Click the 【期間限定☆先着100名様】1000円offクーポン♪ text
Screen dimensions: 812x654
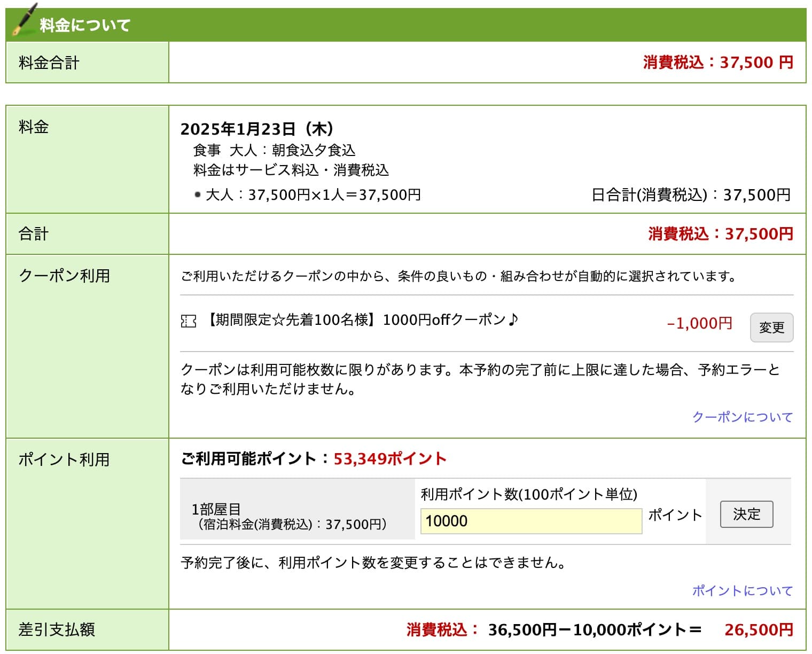(x=362, y=320)
